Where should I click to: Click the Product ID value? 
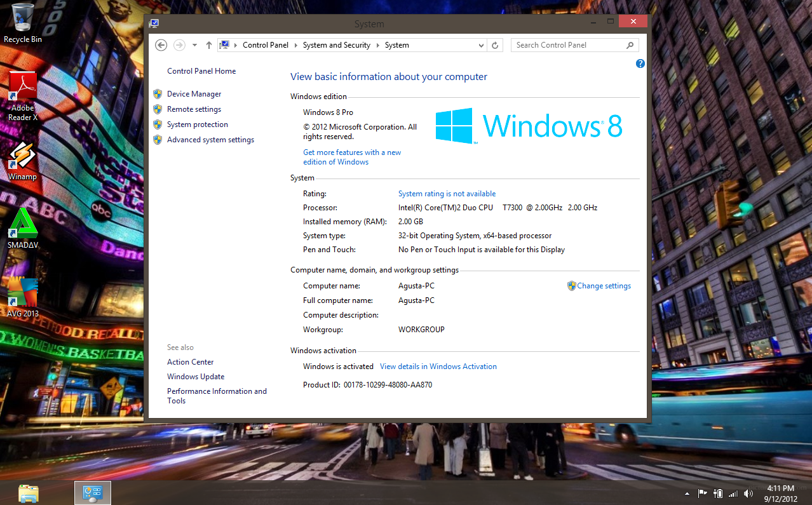(388, 385)
